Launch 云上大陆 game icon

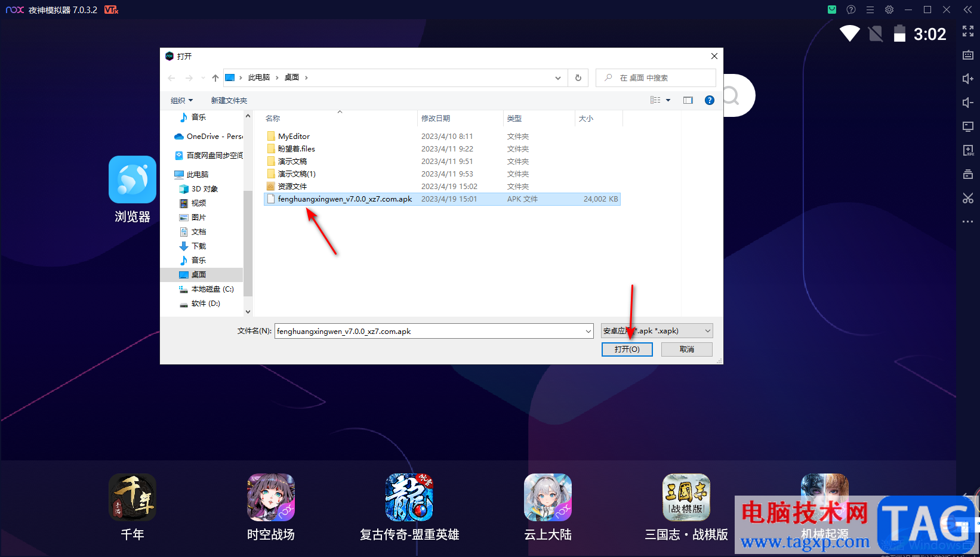pos(548,497)
